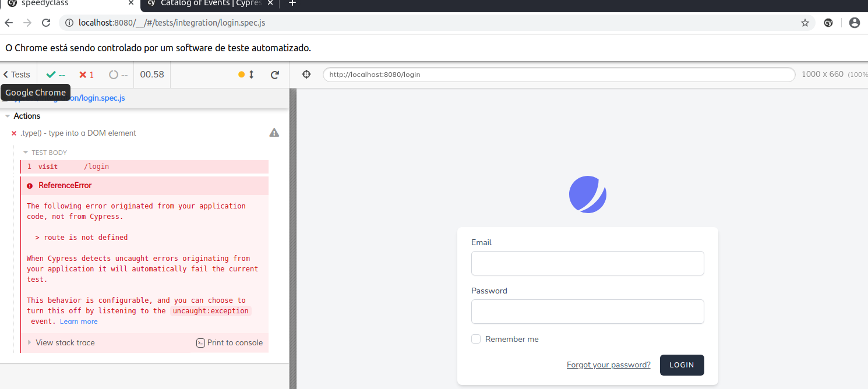Open a new browser tab with the plus button
The width and height of the screenshot is (868, 389).
tap(292, 3)
